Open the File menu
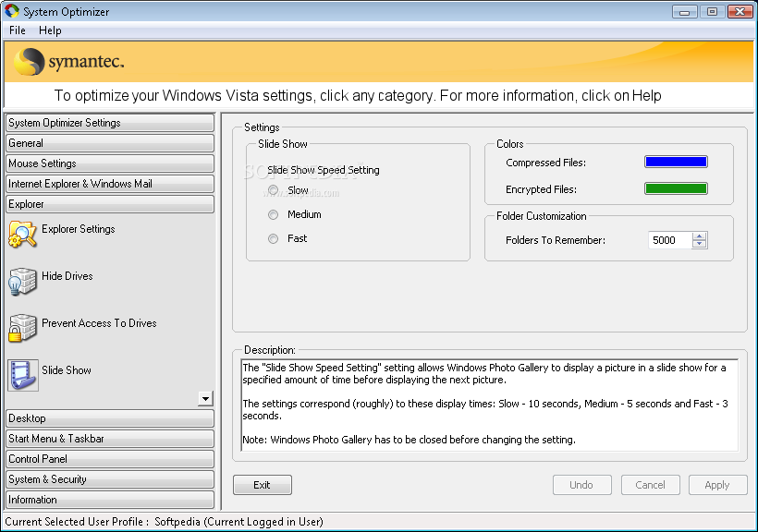The width and height of the screenshot is (758, 532). 18,30
